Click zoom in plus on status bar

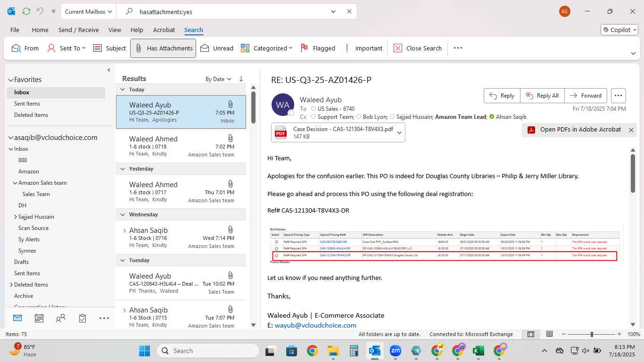point(620,334)
